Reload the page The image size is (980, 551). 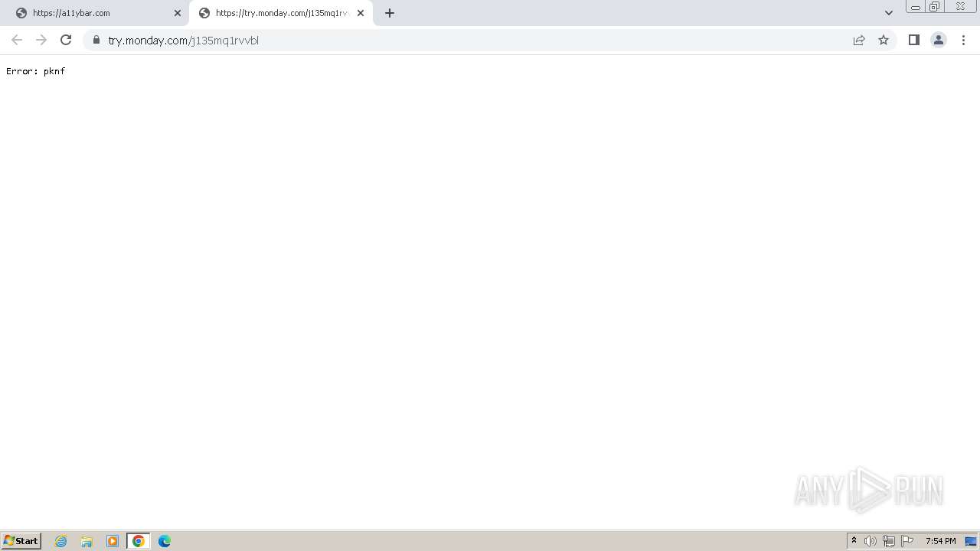coord(66,40)
